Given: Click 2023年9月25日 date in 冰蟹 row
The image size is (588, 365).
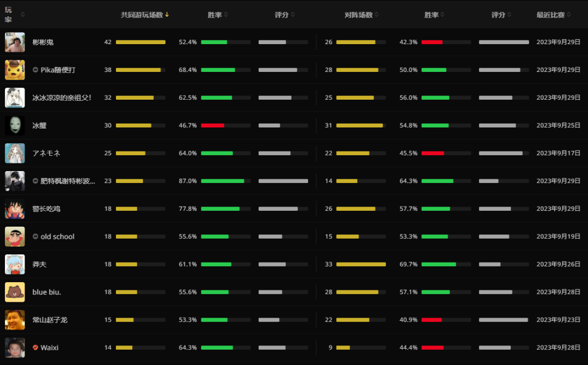Looking at the screenshot, I should (559, 125).
